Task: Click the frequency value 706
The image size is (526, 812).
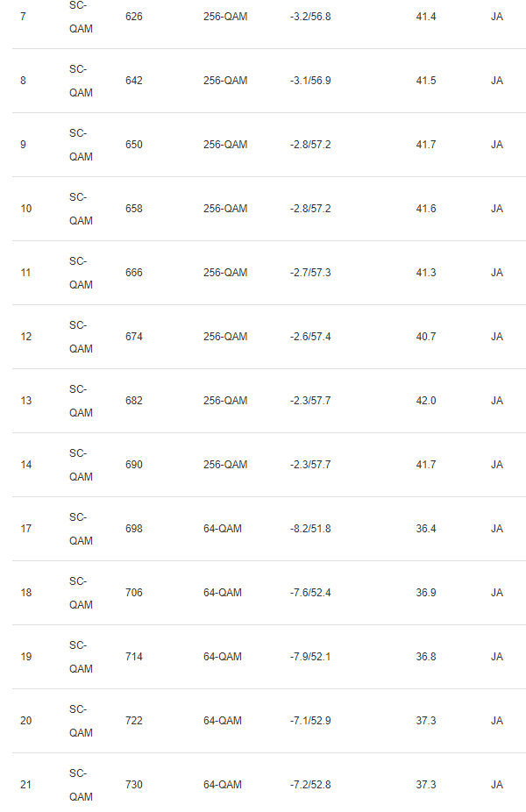Action: pyautogui.click(x=134, y=593)
